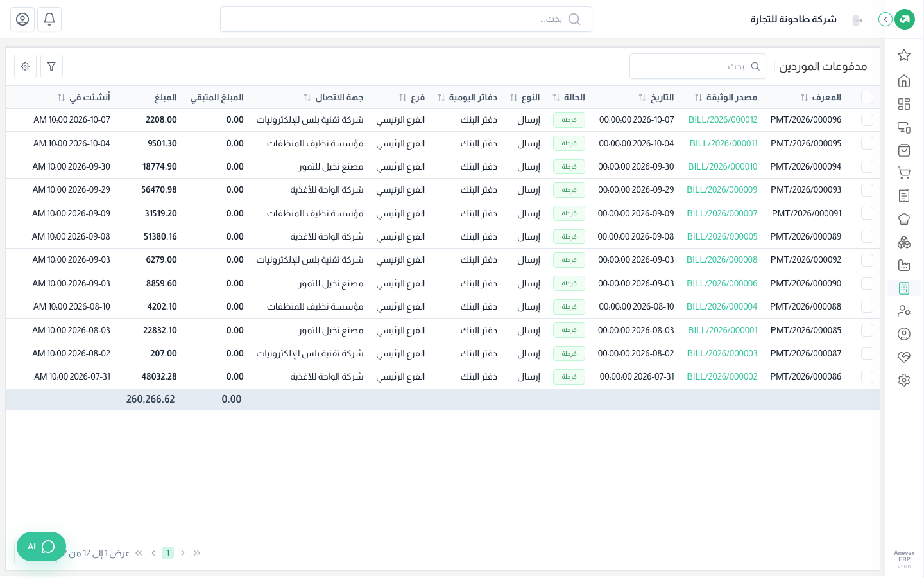This screenshot has width=924, height=578.
Task: Sort by فرع column header
Action: [412, 97]
